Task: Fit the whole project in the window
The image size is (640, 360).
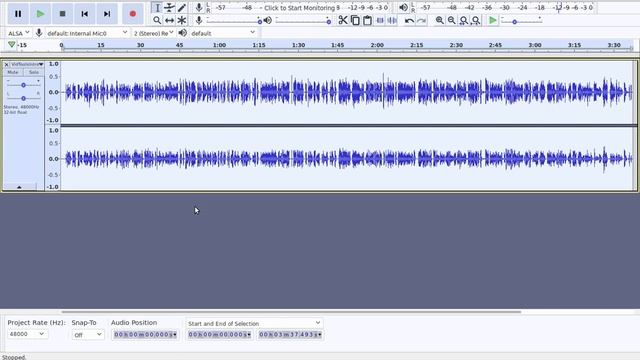Action: tap(476, 20)
